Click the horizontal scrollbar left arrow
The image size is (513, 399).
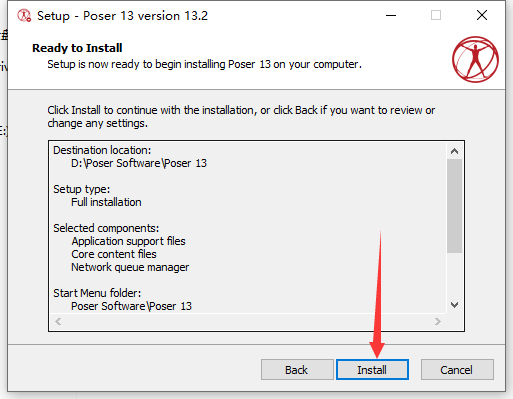(x=58, y=321)
